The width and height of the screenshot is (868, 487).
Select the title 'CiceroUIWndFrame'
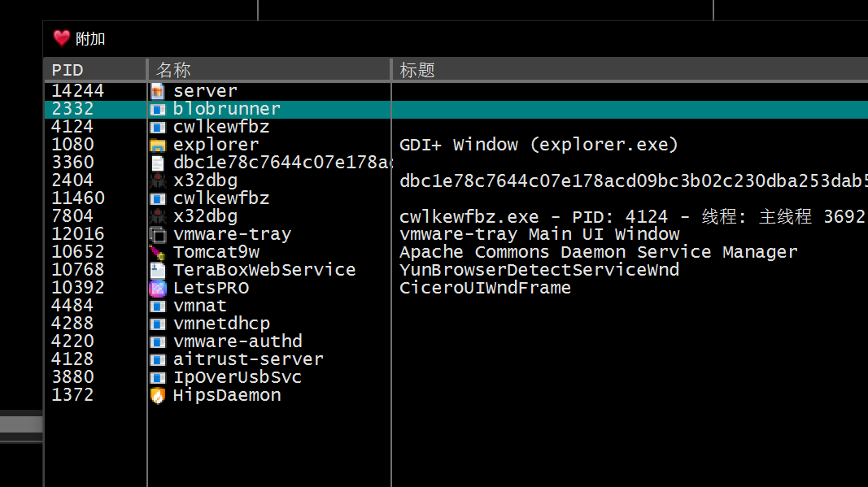[x=485, y=288]
